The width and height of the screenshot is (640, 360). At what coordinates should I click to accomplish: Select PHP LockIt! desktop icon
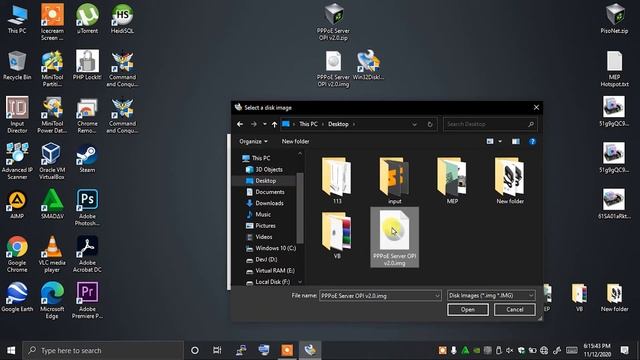click(87, 66)
